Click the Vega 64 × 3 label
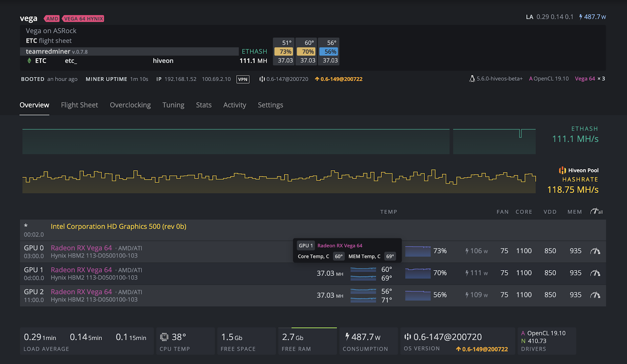The width and height of the screenshot is (627, 364). (590, 79)
